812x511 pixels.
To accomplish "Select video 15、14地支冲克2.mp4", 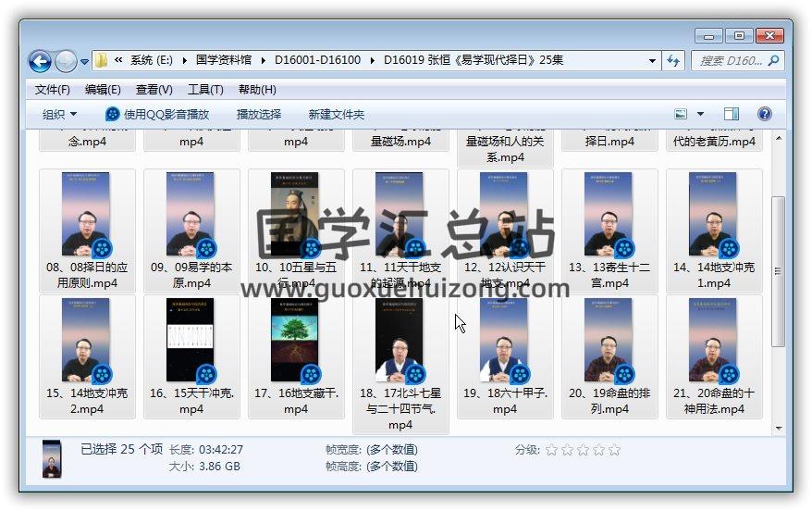I will tap(87, 356).
